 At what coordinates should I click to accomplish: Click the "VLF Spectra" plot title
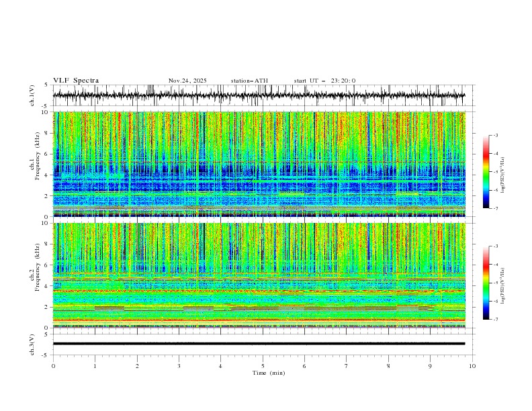point(76,81)
